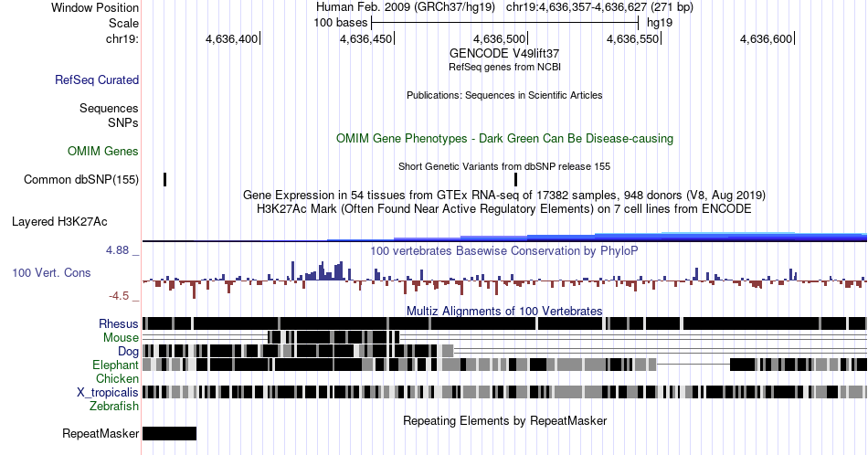Screen dimensions: 868x455
Task: Click the RepeatMasker black repeat block
Action: (x=169, y=433)
